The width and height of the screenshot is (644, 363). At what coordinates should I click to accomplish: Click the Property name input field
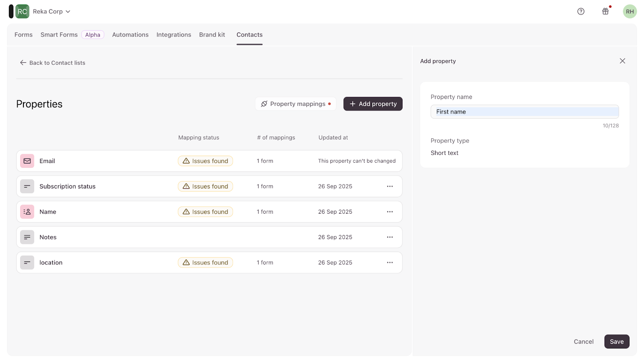(524, 112)
